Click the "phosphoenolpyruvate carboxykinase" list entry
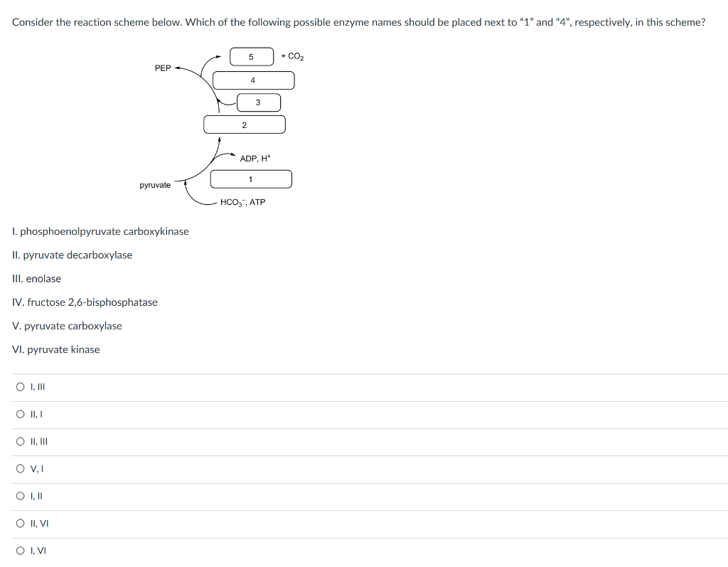This screenshot has width=728, height=567. click(x=100, y=231)
